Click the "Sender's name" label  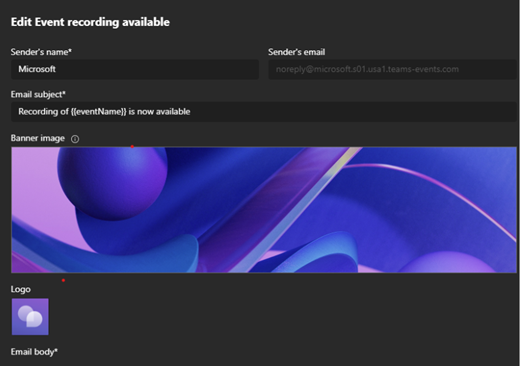click(41, 52)
